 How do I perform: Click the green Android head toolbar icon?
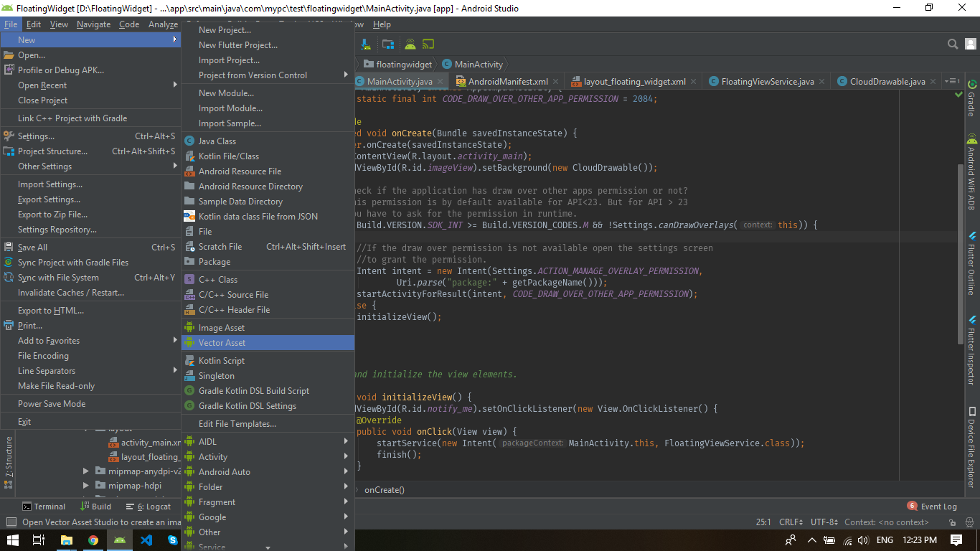coord(410,44)
